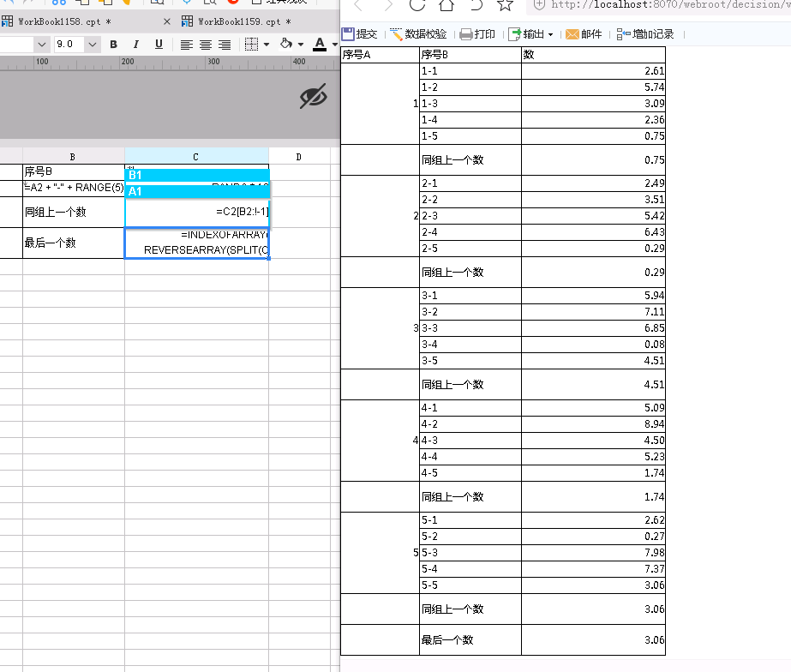Viewport: 791px width, 672px height.
Task: Click 打印 print button
Action: [x=477, y=34]
